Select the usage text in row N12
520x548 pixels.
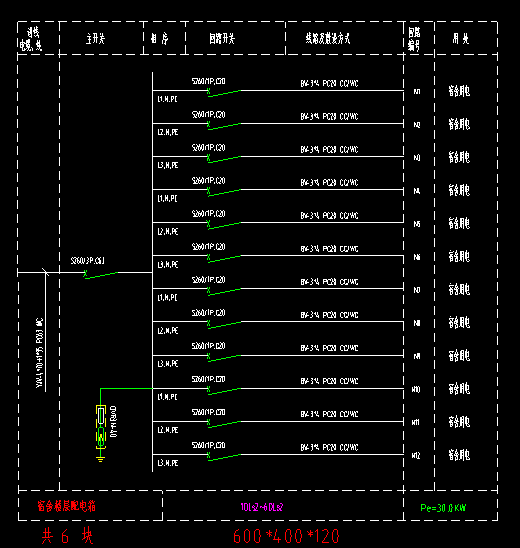459,455
